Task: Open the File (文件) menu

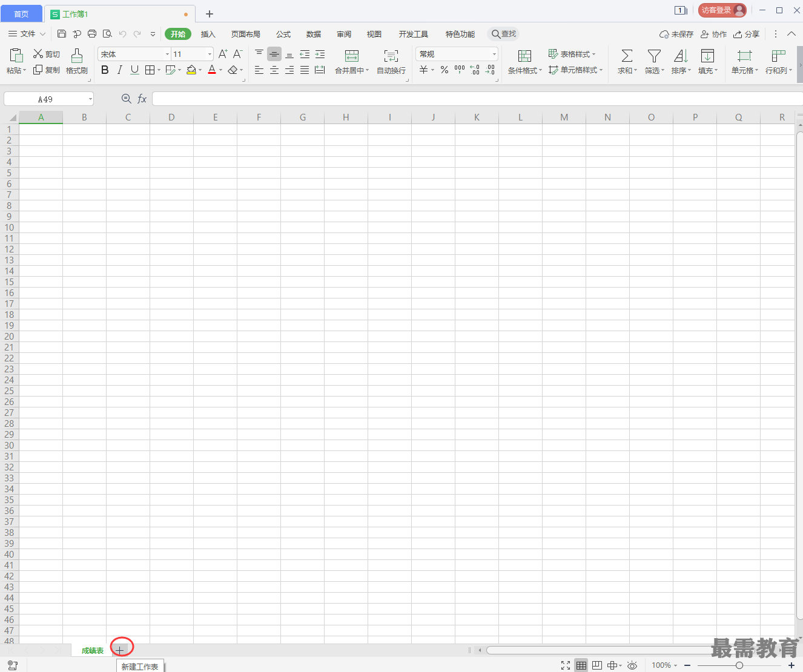Action: point(27,34)
